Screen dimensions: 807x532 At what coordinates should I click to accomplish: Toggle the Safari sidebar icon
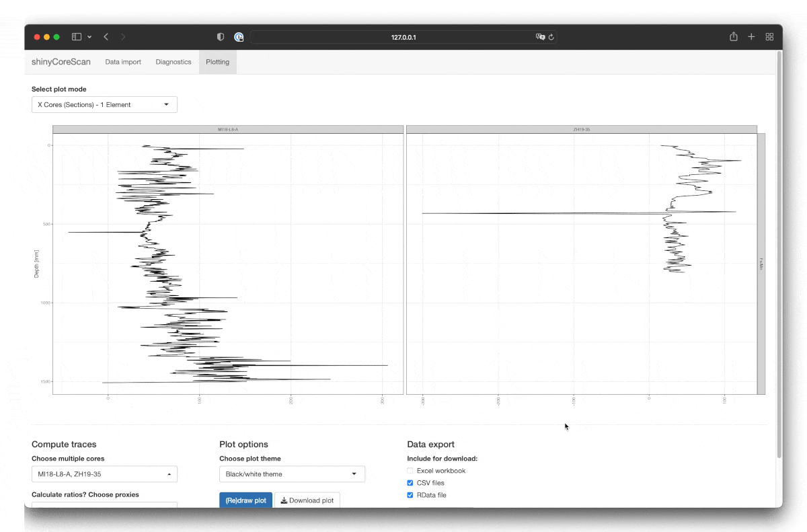click(77, 37)
